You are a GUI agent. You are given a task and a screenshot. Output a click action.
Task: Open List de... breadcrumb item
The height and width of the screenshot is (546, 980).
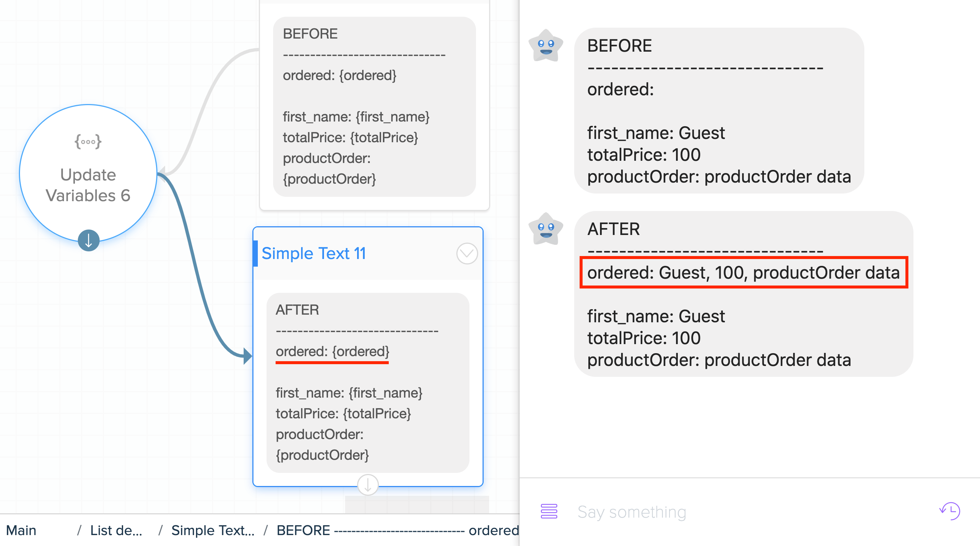116,530
